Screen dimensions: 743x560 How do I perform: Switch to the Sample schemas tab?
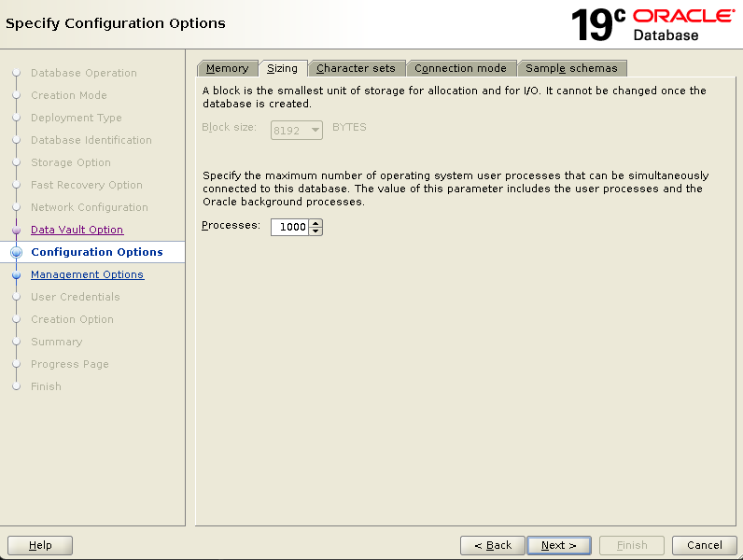[x=571, y=68]
